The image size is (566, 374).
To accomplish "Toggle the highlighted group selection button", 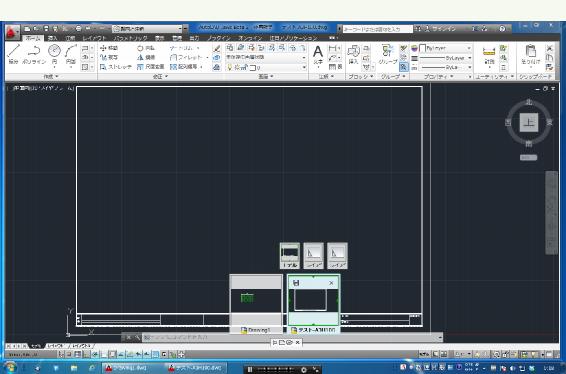I will 404,67.
